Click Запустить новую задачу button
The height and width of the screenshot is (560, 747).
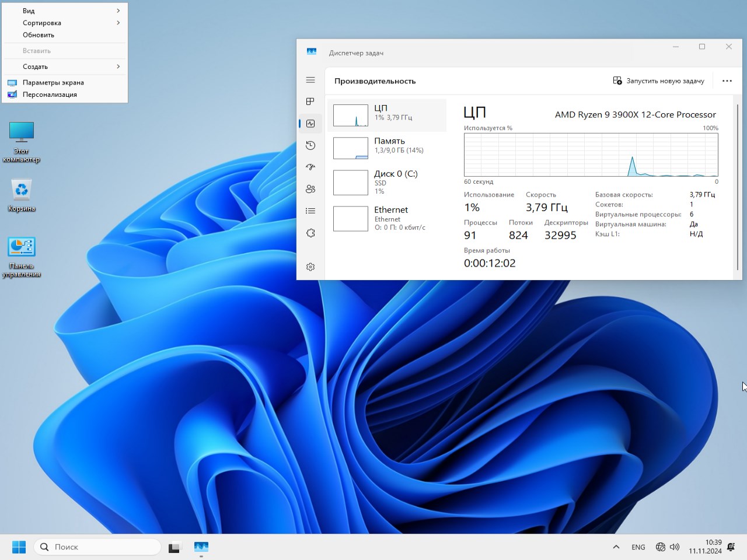tap(658, 80)
